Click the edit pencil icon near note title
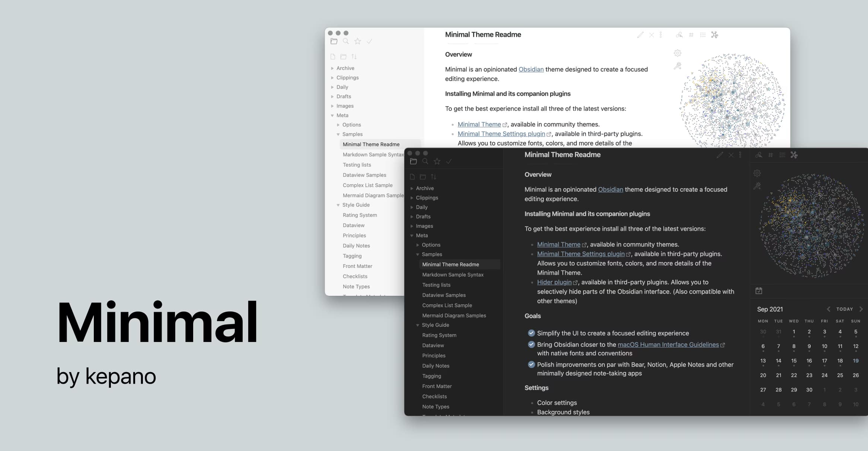Viewport: 868px width, 451px height. (719, 155)
